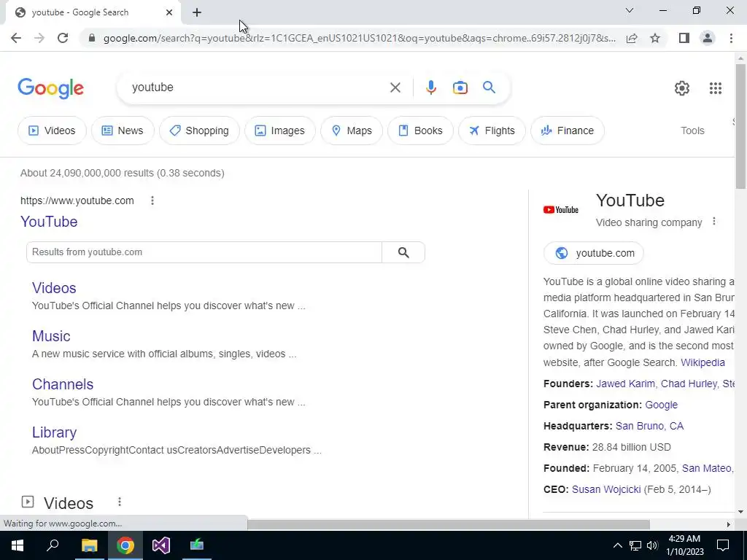Focus the 'Results from youtube.com' search field
This screenshot has width=747, height=560.
pyautogui.click(x=204, y=252)
